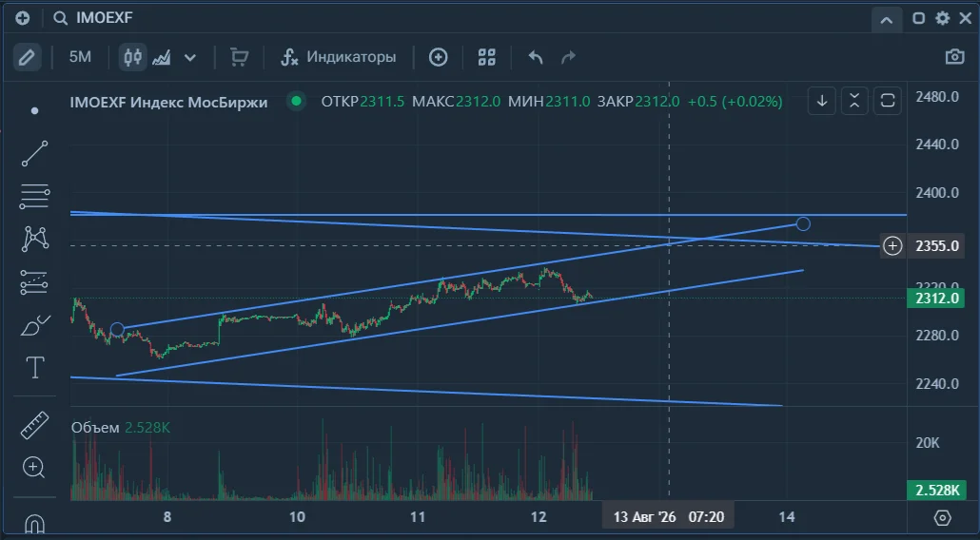980x540 pixels.
Task: Collapse the pane with the inward arrows button
Action: (855, 101)
